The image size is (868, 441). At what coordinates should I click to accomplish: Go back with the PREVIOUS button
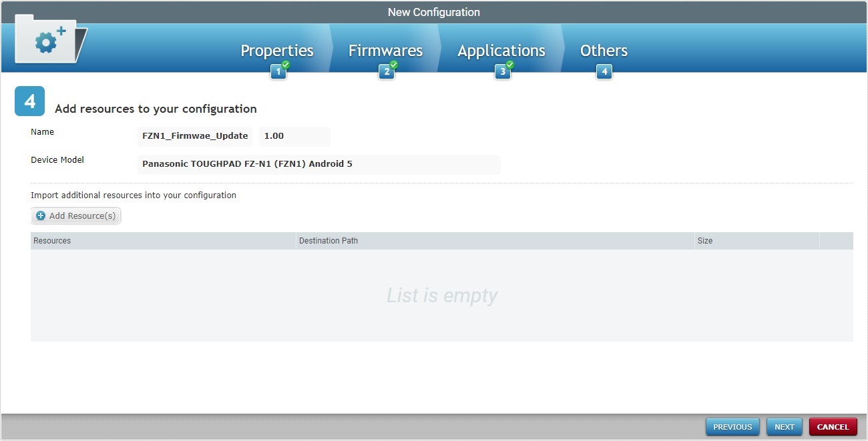(732, 427)
